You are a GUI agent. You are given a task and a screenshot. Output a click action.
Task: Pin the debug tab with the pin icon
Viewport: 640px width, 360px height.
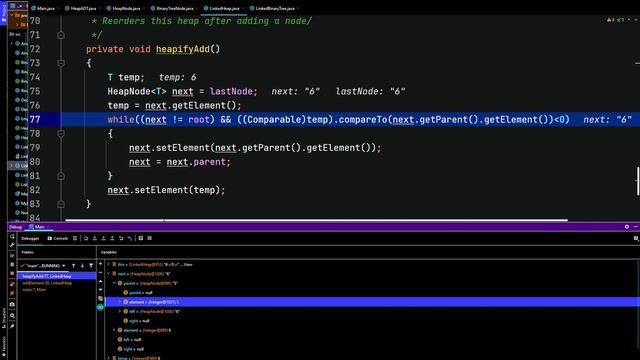[x=12, y=326]
